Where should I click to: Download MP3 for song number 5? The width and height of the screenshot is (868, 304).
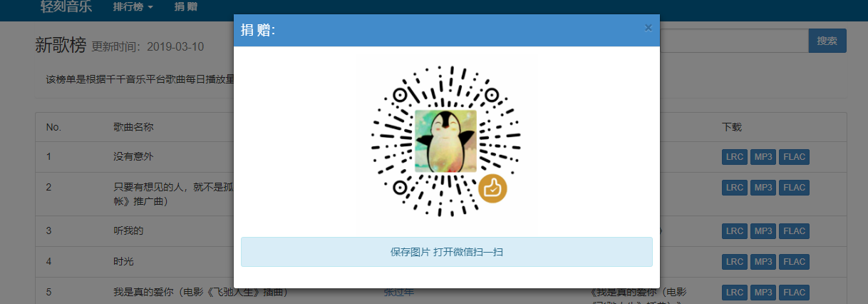[763, 293]
